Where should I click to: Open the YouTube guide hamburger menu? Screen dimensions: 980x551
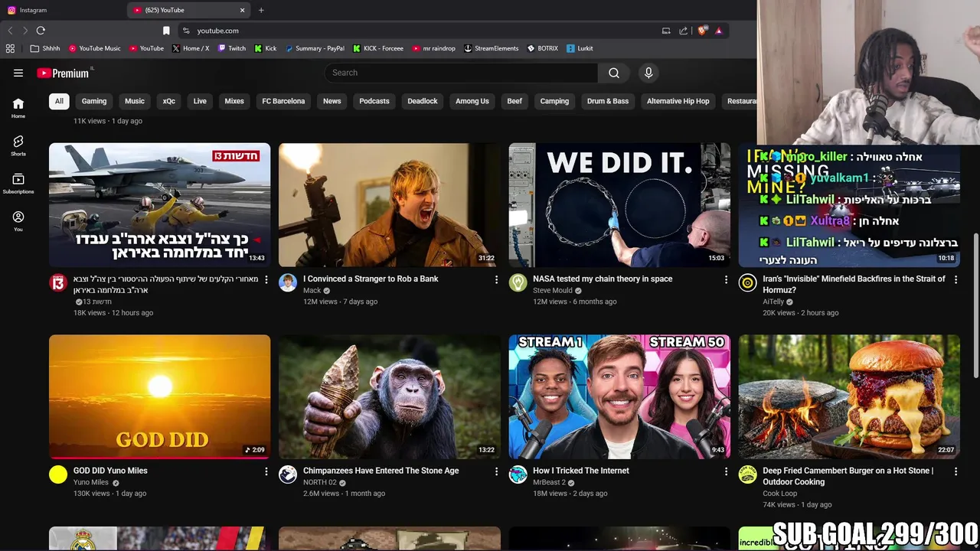pos(18,73)
